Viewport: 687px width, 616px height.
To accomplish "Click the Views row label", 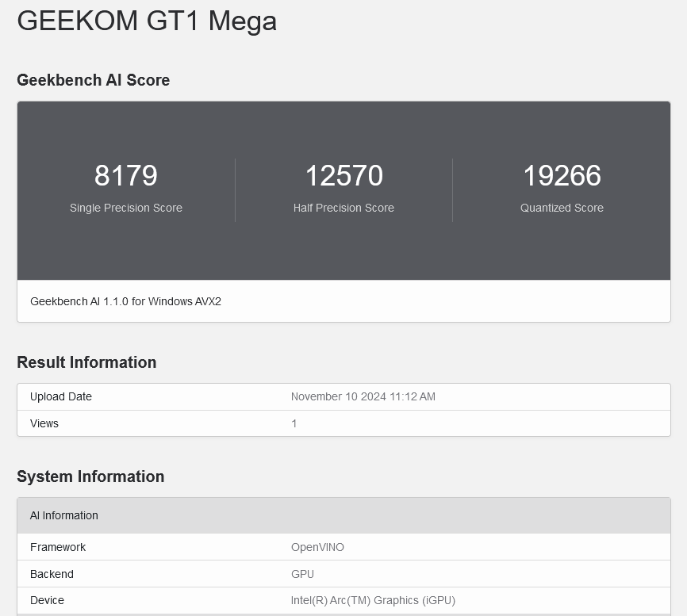I will [44, 423].
